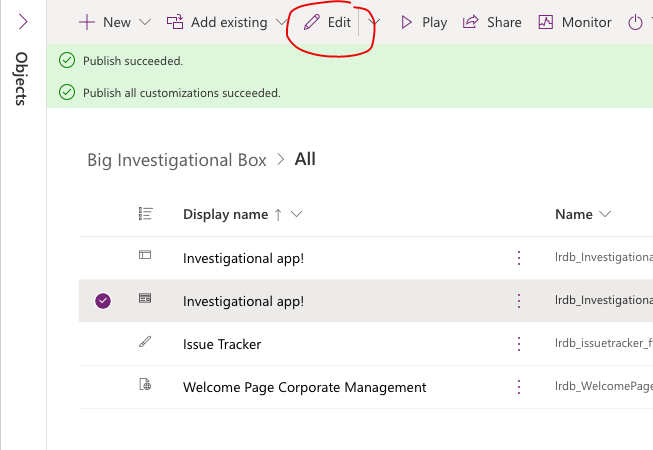This screenshot has height=450, width=653.
Task: Open more options for Welcome Page Corporate Management
Action: click(519, 387)
